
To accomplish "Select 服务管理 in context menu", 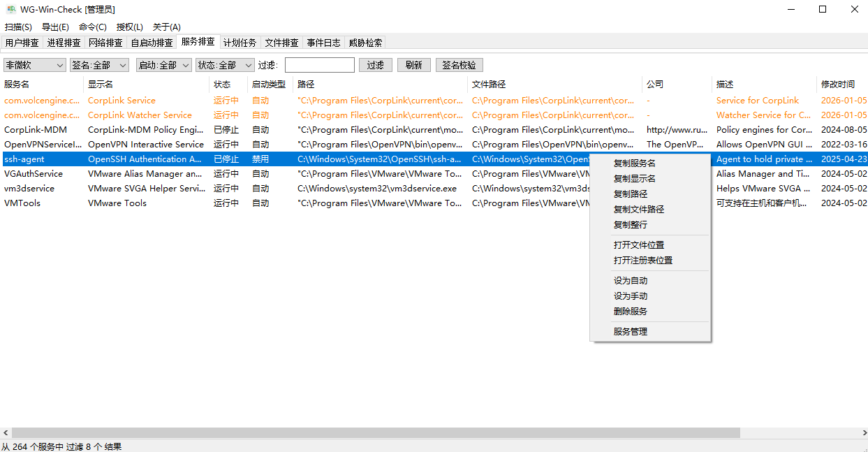I will tap(630, 331).
